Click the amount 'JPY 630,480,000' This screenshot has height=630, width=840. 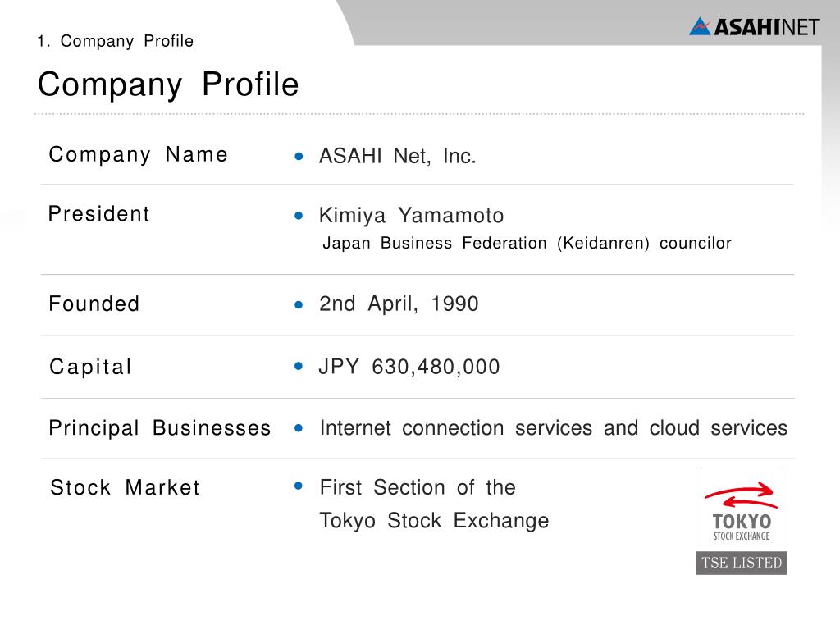point(409,367)
